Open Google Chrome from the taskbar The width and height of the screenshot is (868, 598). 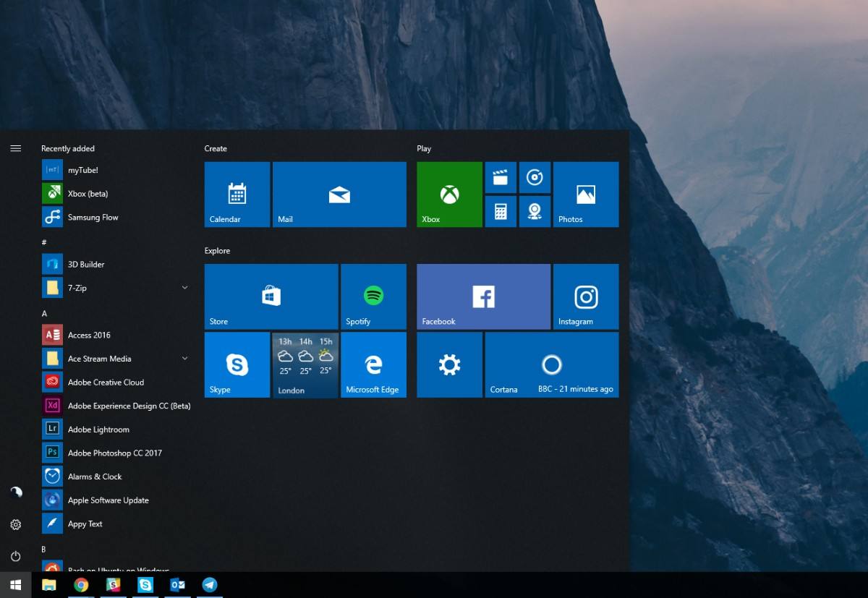81,585
